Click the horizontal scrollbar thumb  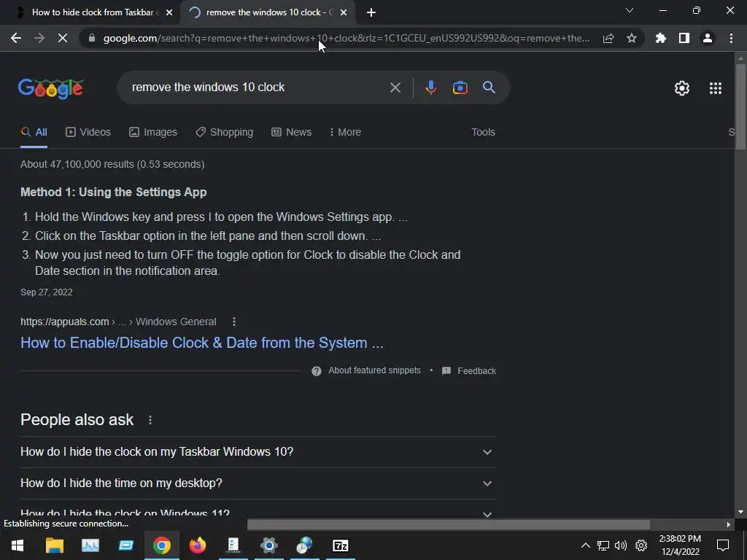click(x=449, y=524)
